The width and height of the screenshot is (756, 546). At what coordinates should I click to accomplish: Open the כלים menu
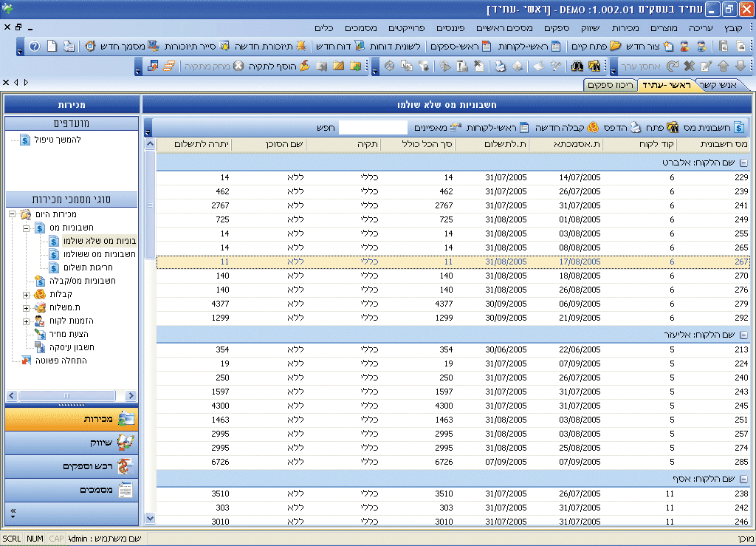323,28
